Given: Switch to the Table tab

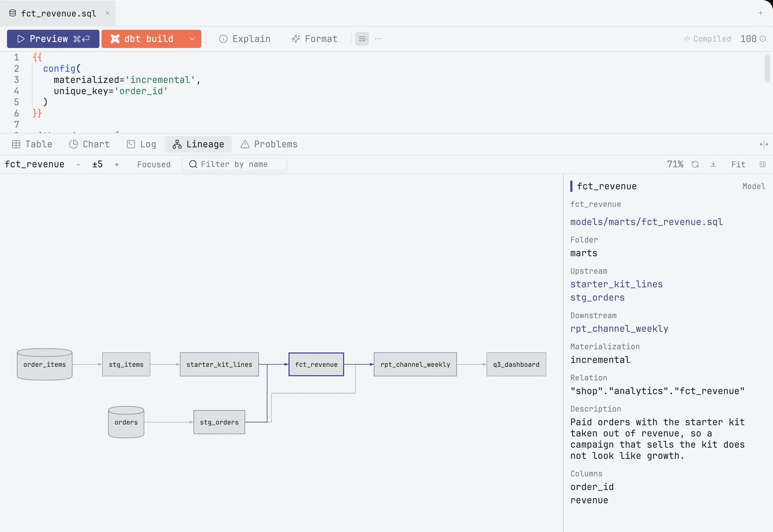Looking at the screenshot, I should 32,144.
